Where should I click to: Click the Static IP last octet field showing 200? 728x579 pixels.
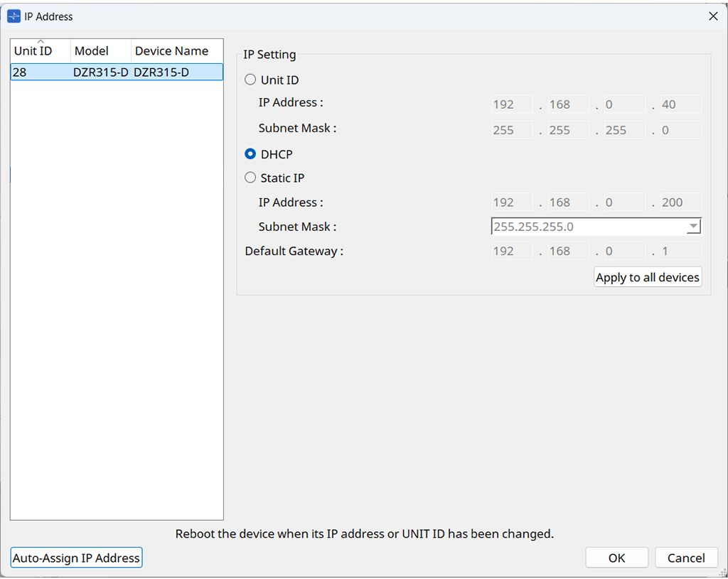(680, 202)
